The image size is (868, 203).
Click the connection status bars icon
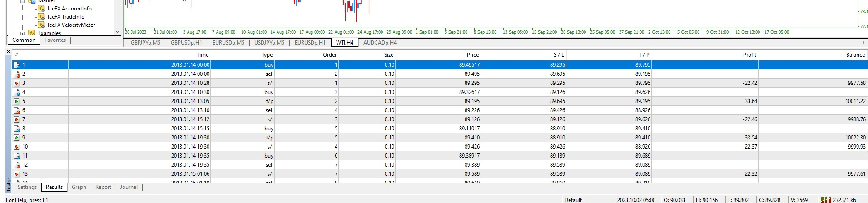tap(826, 200)
